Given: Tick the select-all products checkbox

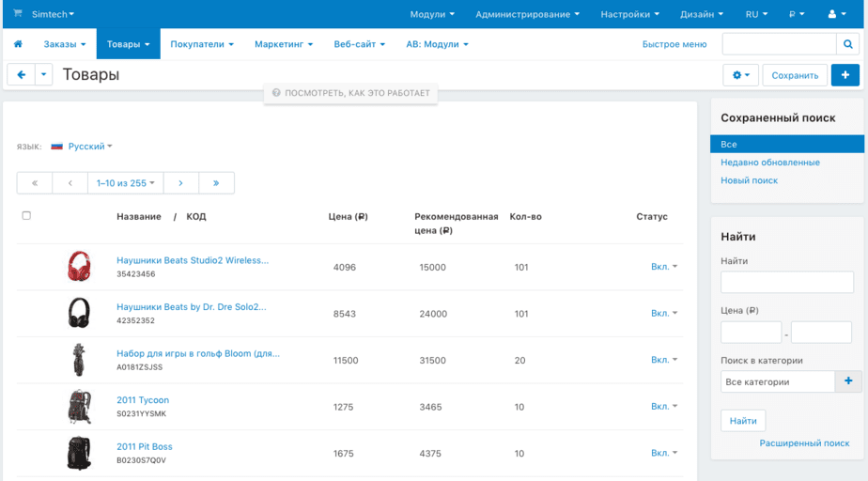Looking at the screenshot, I should (x=26, y=215).
